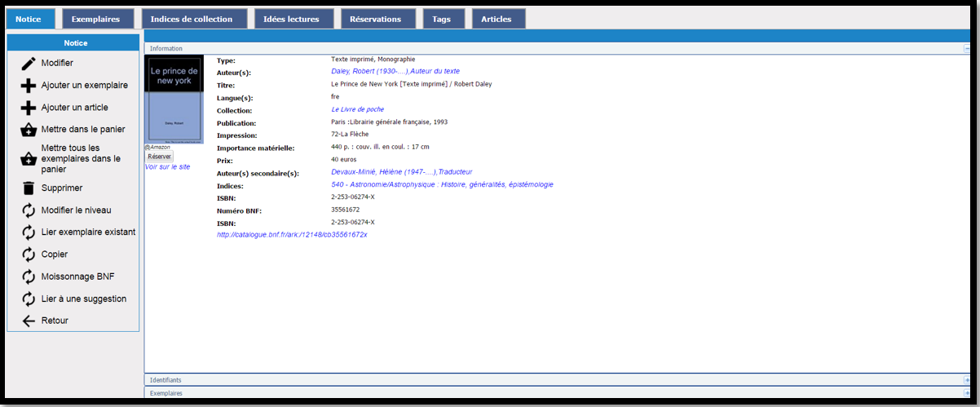Open the Le Livre de poche collection link
980x407 pixels.
tap(357, 109)
